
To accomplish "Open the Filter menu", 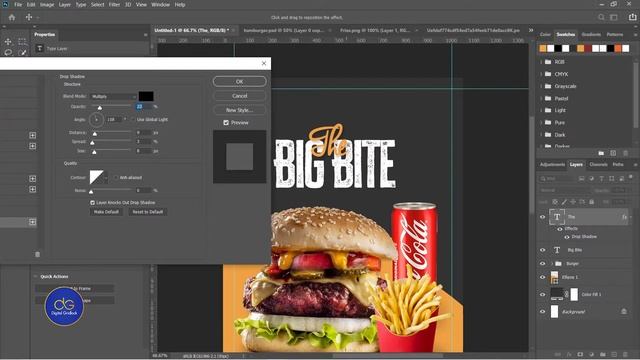I will click(114, 4).
